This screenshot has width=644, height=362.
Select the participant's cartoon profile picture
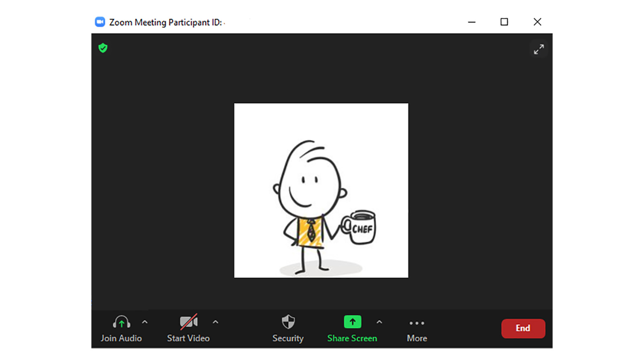tap(321, 190)
